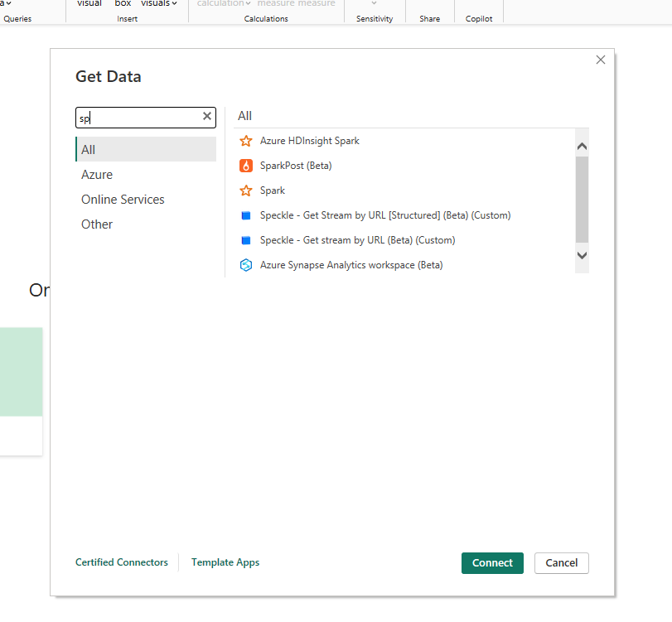Click the Speckle Get stream by URL icon
672x622 pixels.
tap(246, 240)
